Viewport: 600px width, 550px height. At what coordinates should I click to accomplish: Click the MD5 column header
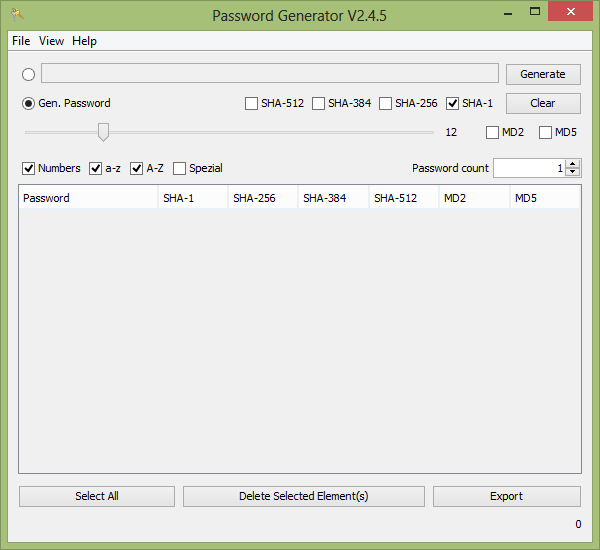(545, 198)
